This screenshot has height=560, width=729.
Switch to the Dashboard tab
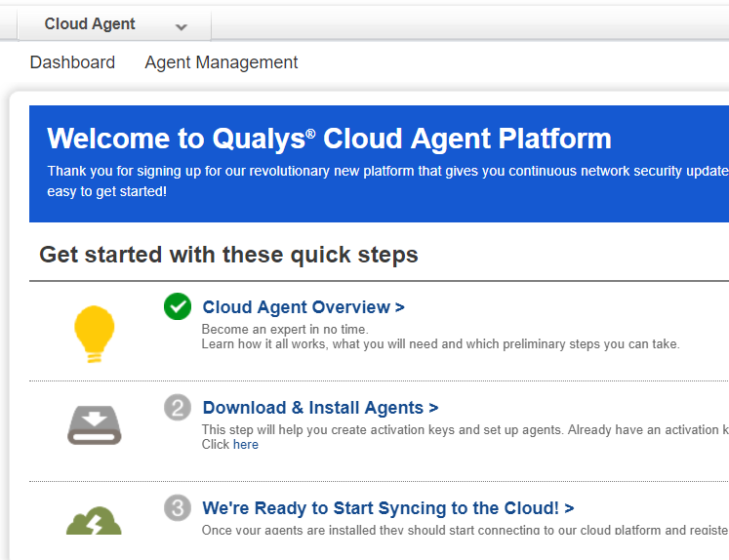point(72,62)
